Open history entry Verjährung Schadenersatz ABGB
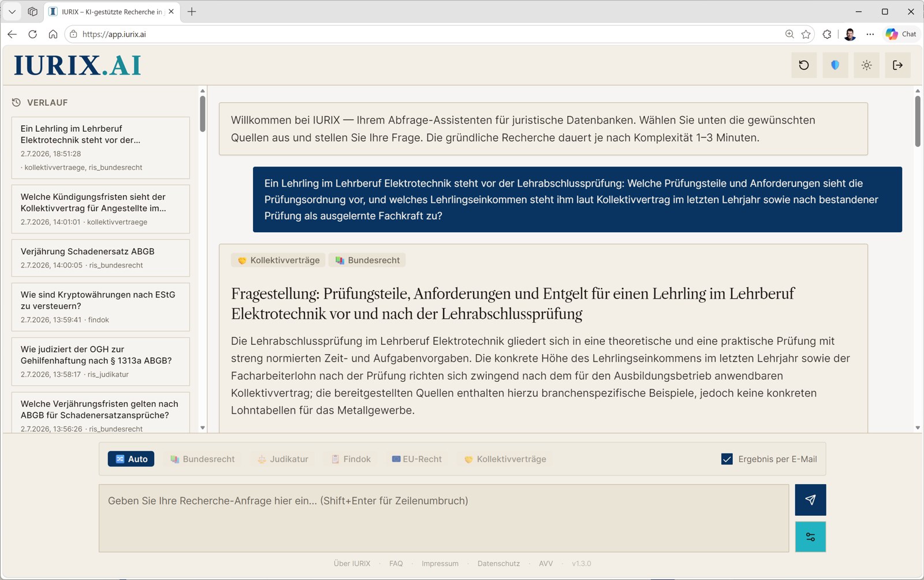The image size is (924, 580). point(100,258)
